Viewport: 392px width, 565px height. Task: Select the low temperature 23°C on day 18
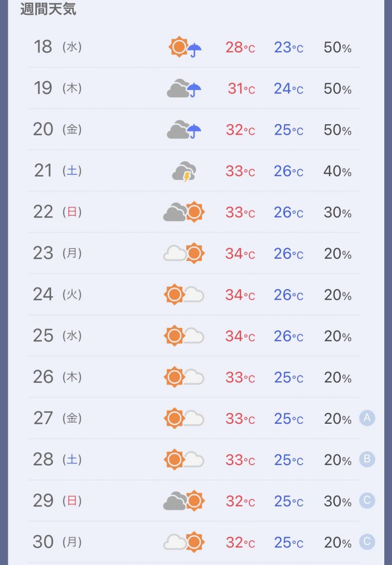(289, 47)
